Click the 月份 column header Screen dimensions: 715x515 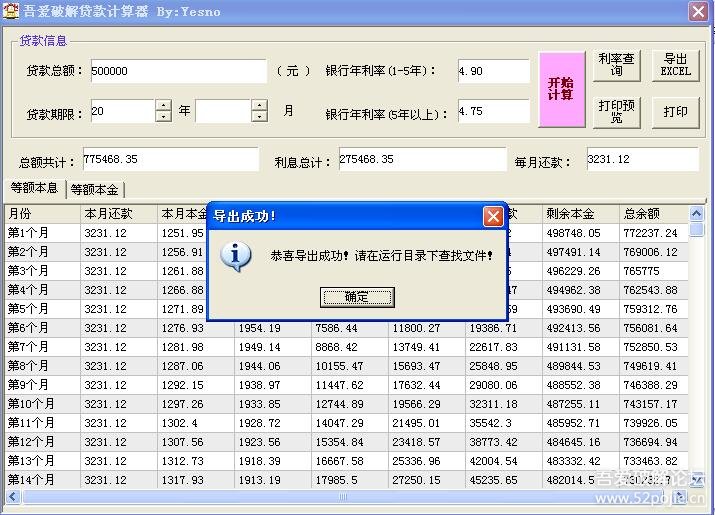42,213
